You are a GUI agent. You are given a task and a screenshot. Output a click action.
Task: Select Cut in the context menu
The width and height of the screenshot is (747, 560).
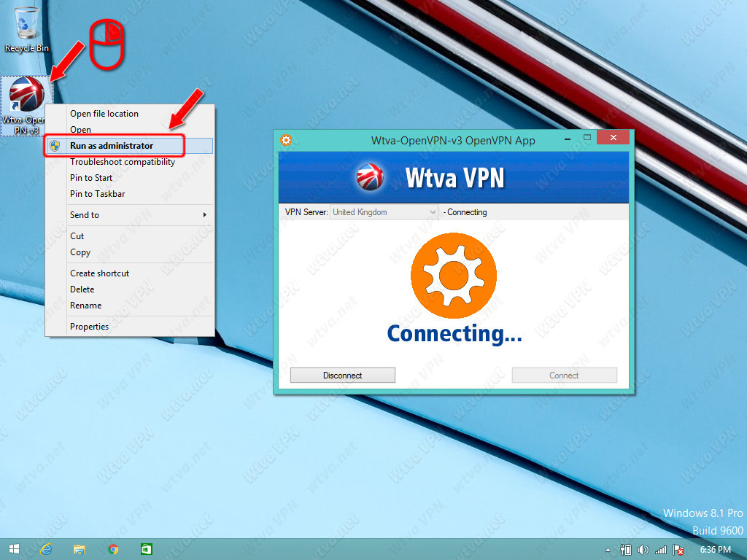click(x=129, y=236)
